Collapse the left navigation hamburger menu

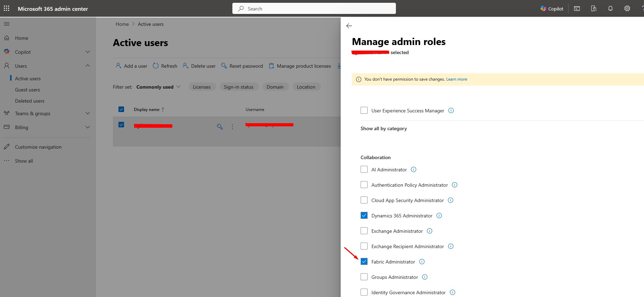pos(7,24)
